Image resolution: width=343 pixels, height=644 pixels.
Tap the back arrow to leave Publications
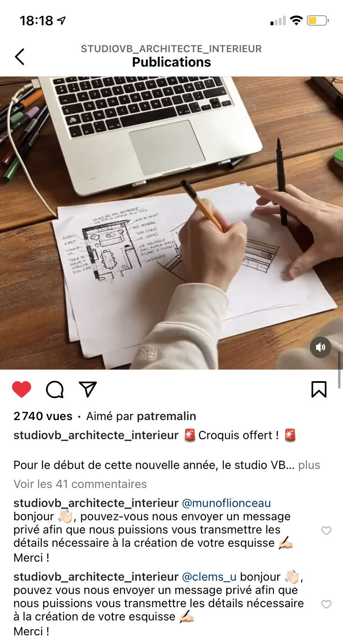(x=19, y=57)
